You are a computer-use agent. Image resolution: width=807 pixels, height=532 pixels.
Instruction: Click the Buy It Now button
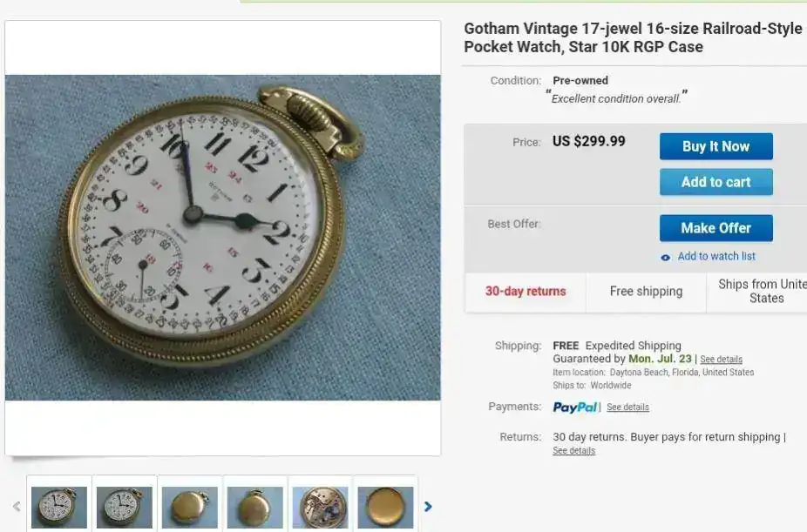coord(715,146)
